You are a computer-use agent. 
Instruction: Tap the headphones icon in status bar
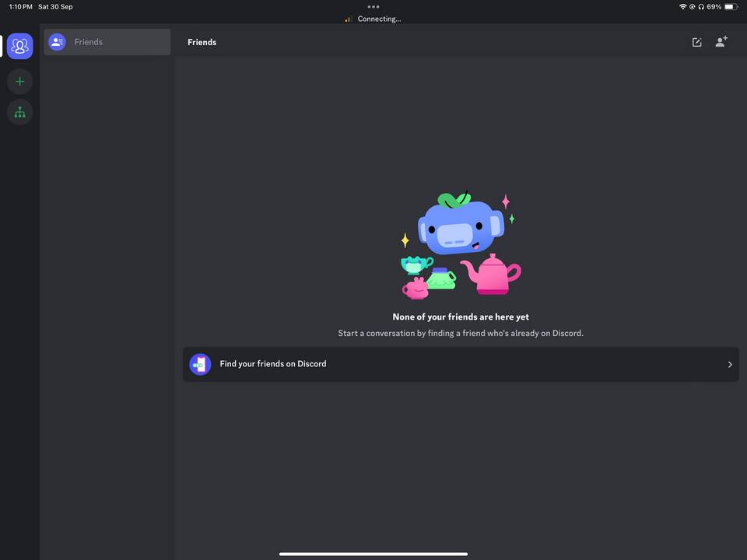tap(701, 7)
